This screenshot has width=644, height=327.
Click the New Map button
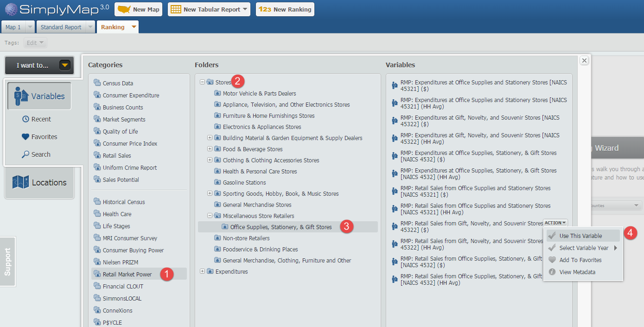(x=138, y=9)
